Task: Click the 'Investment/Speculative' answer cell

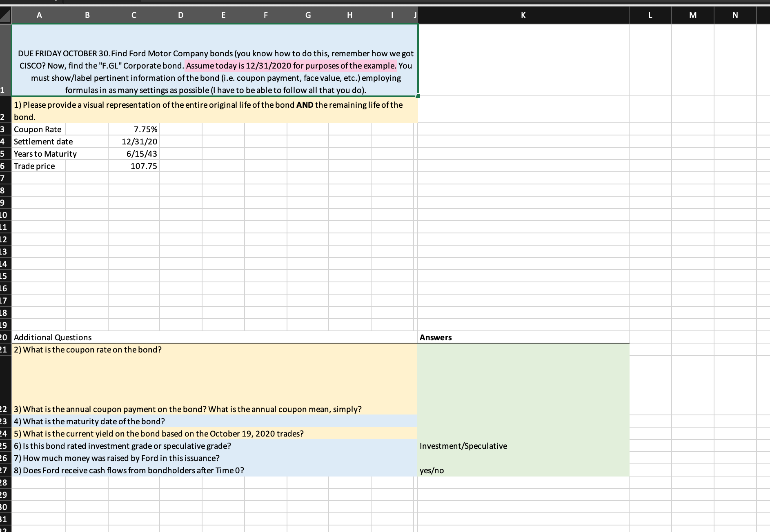Action: tap(523, 446)
